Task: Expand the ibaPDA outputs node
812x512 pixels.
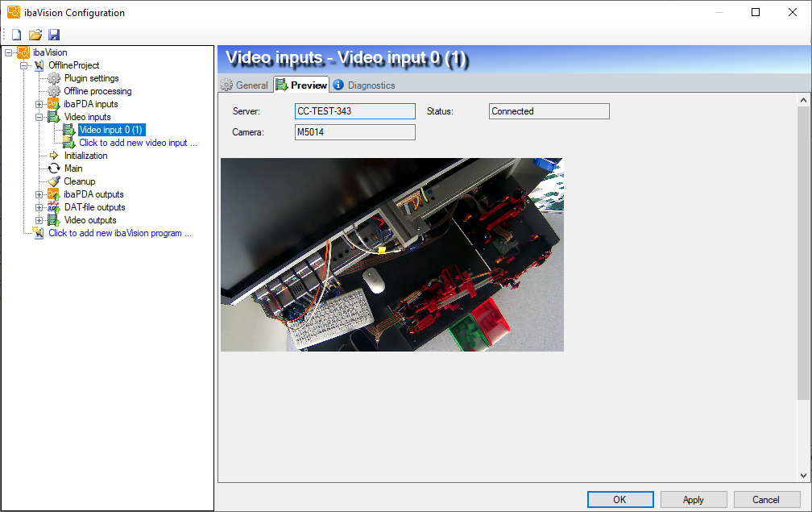Action: tap(39, 194)
